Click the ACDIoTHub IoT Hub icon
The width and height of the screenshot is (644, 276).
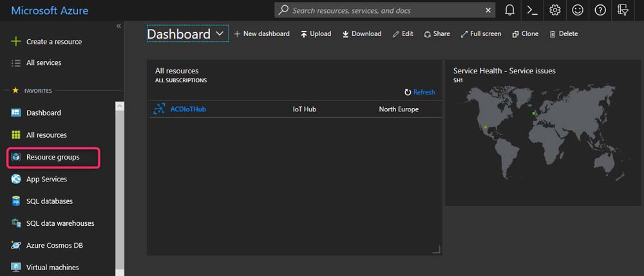coord(159,109)
